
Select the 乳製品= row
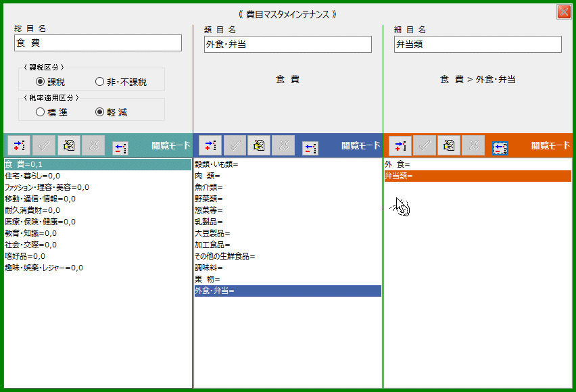288,222
